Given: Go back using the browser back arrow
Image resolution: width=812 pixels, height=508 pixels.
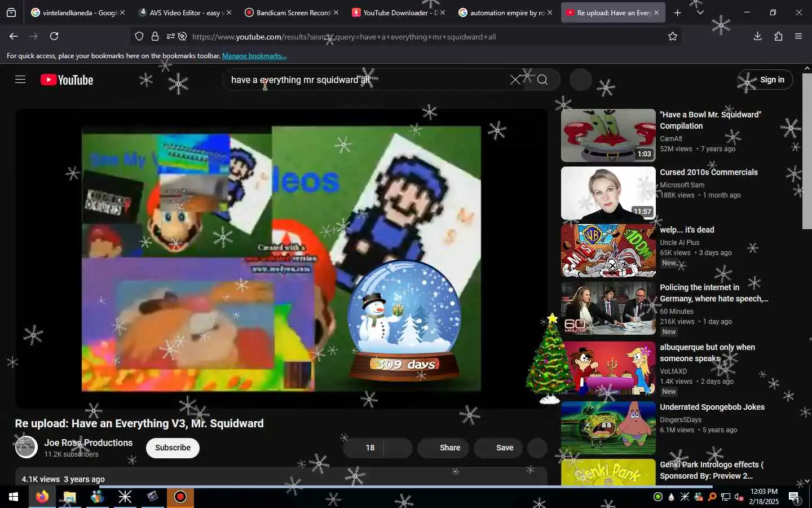Looking at the screenshot, I should click(x=14, y=36).
